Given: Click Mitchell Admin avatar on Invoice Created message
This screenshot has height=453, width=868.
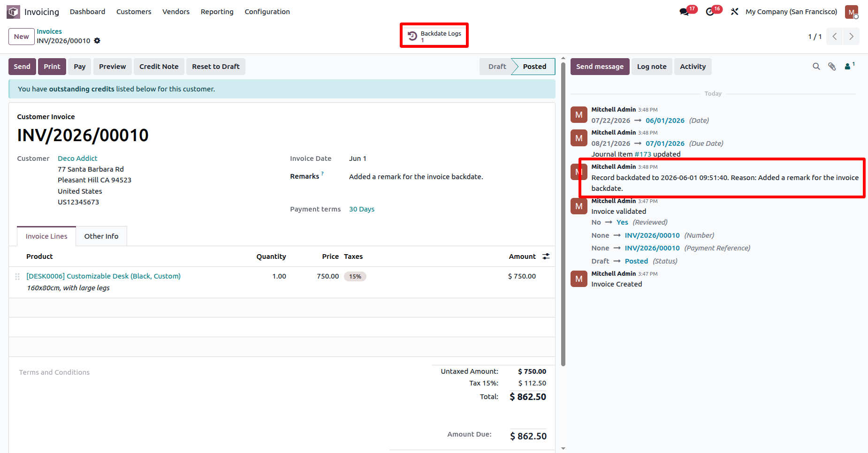Looking at the screenshot, I should (579, 279).
